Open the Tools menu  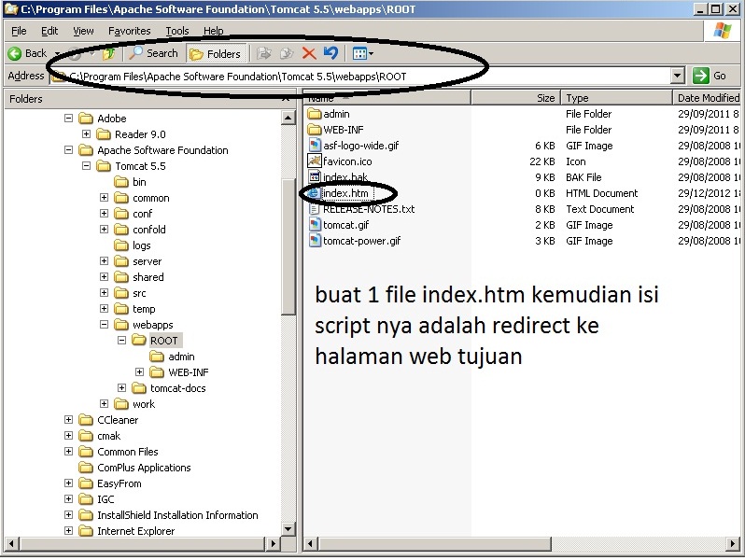tap(177, 31)
